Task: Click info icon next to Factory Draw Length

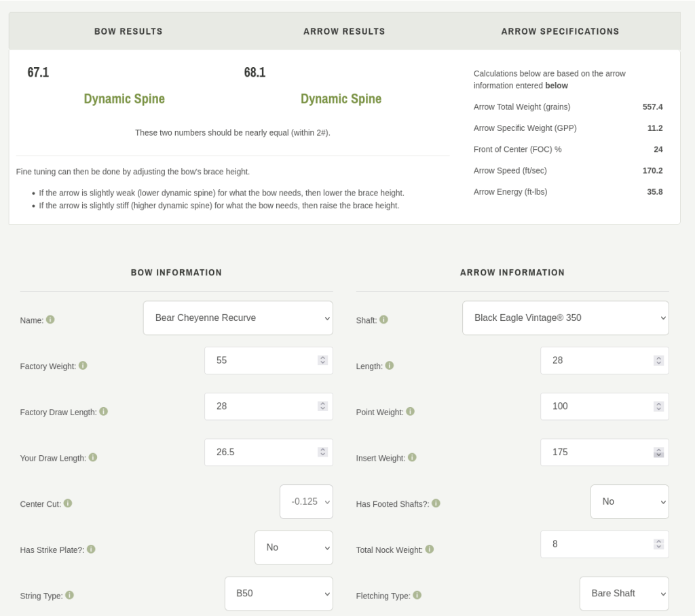Action: [x=104, y=411]
